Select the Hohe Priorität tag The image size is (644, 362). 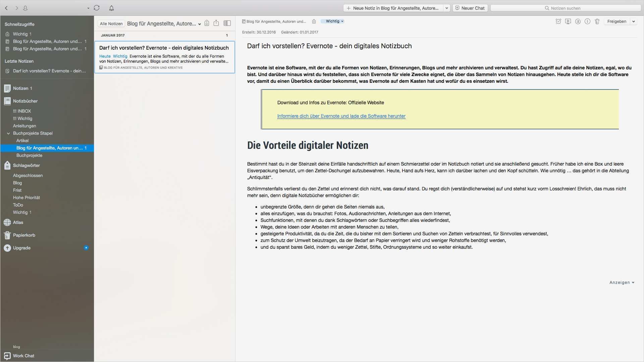[x=26, y=198]
